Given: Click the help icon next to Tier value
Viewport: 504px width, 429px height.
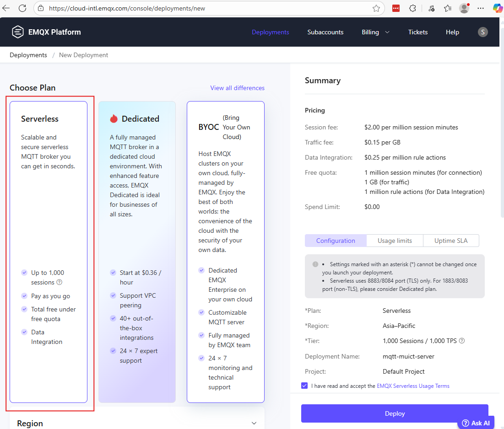Looking at the screenshot, I should tap(462, 341).
